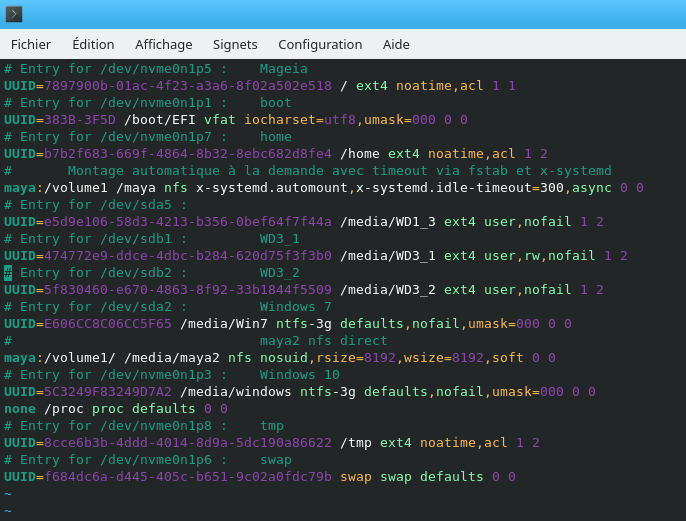Click the WD3_1 label in /dev/sdb1 comment
Screen dimensions: 686x521
(280, 239)
